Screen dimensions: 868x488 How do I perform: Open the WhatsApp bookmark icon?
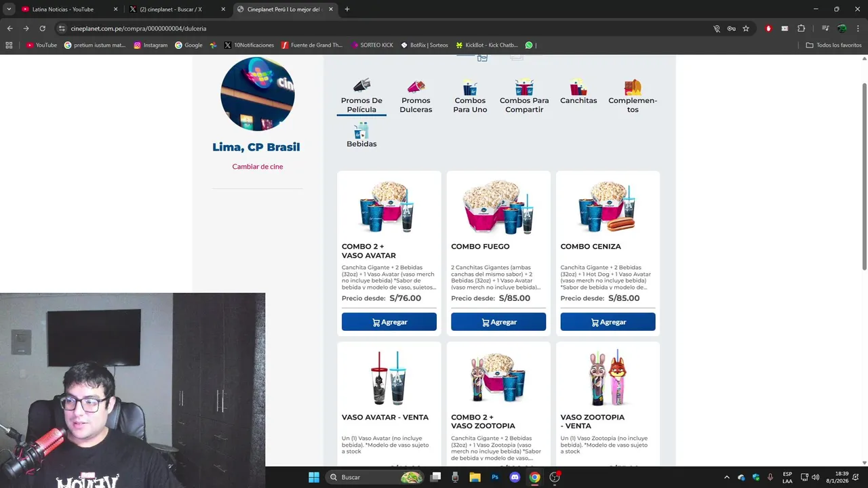tap(529, 45)
